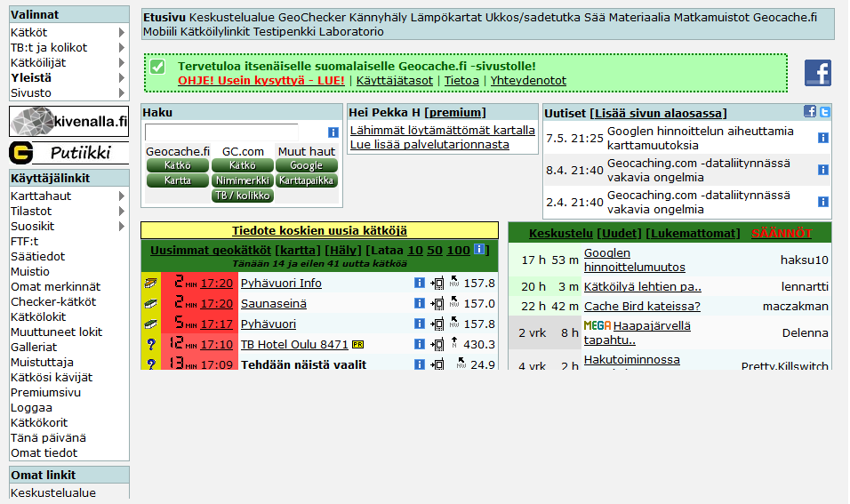Click info icon for the 7.5. 21:25 news item
Screen dimensions: 850x504
tap(822, 138)
